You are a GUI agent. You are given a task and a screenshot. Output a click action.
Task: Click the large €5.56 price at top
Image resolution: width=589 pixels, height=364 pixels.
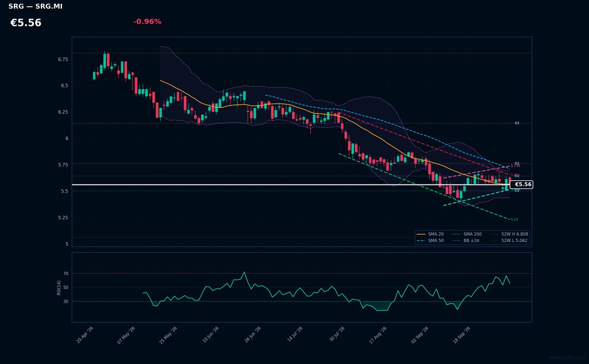[26, 23]
